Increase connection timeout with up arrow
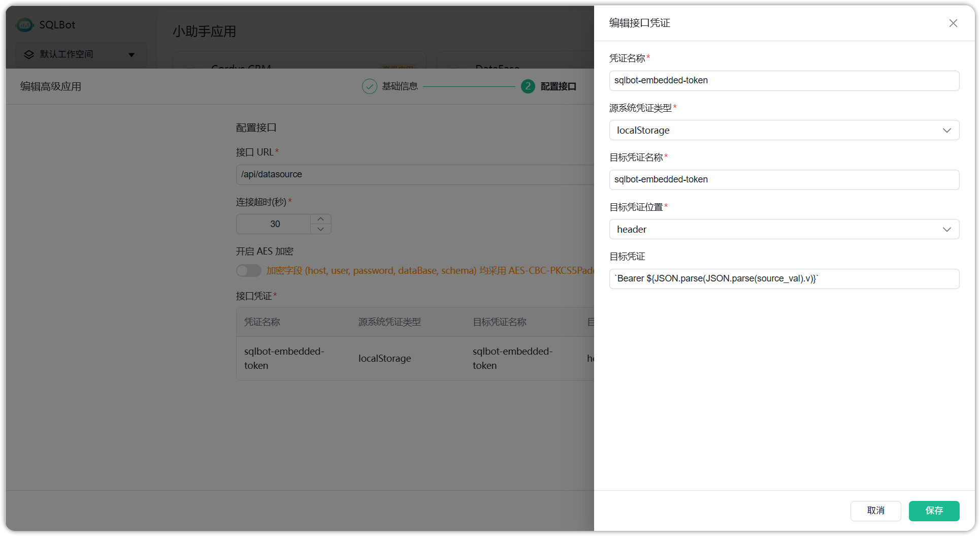 [320, 219]
